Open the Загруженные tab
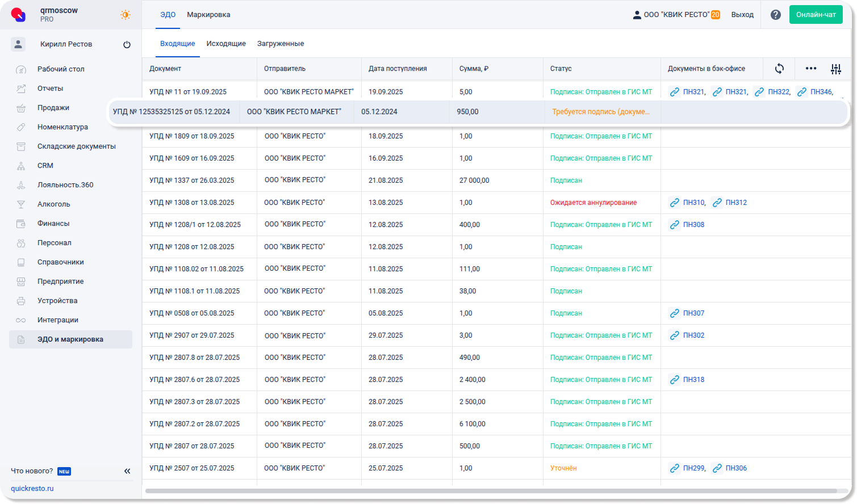857x504 pixels. pyautogui.click(x=281, y=44)
